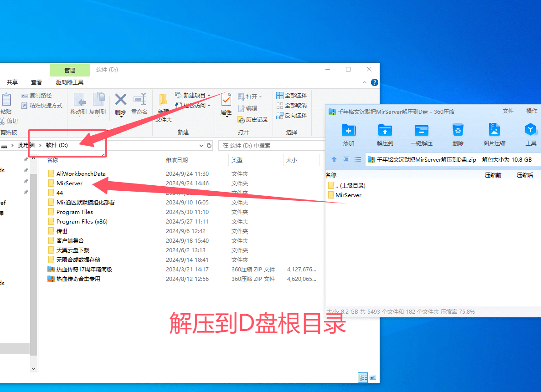Switch Explorer to large thumbnails view button

tap(373, 377)
